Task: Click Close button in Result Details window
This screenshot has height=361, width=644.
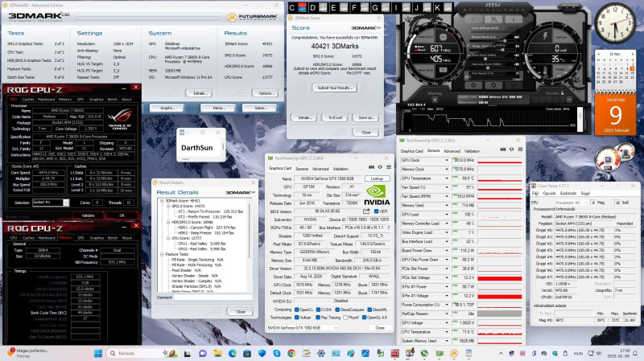Action: (241, 312)
